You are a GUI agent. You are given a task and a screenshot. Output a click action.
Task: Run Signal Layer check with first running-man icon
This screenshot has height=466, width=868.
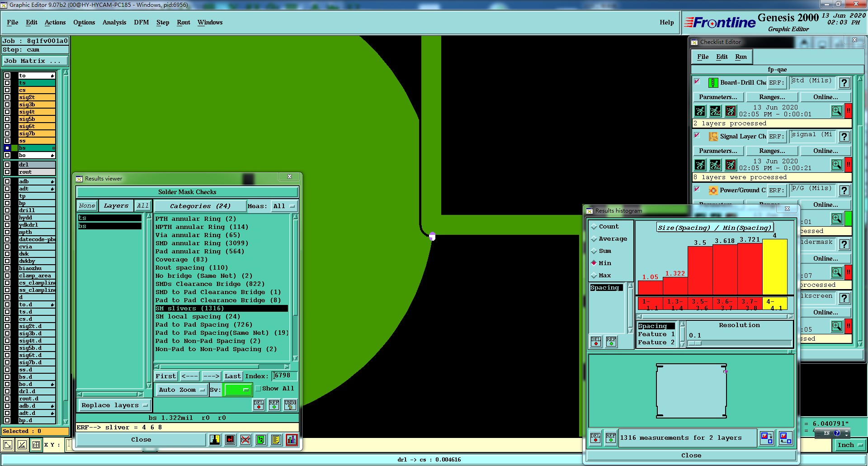tap(700, 165)
